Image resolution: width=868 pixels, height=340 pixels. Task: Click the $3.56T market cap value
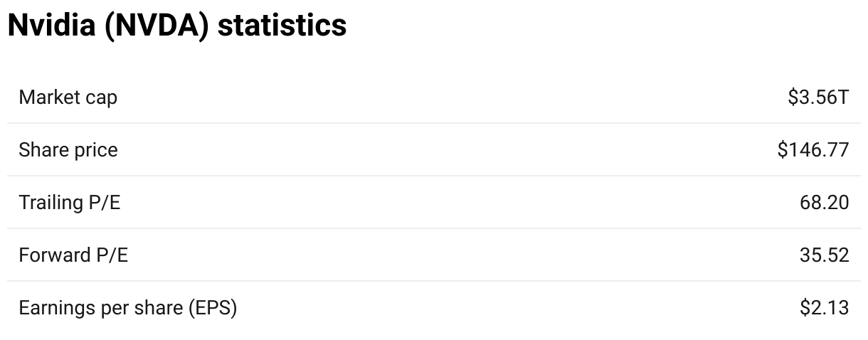tap(818, 97)
